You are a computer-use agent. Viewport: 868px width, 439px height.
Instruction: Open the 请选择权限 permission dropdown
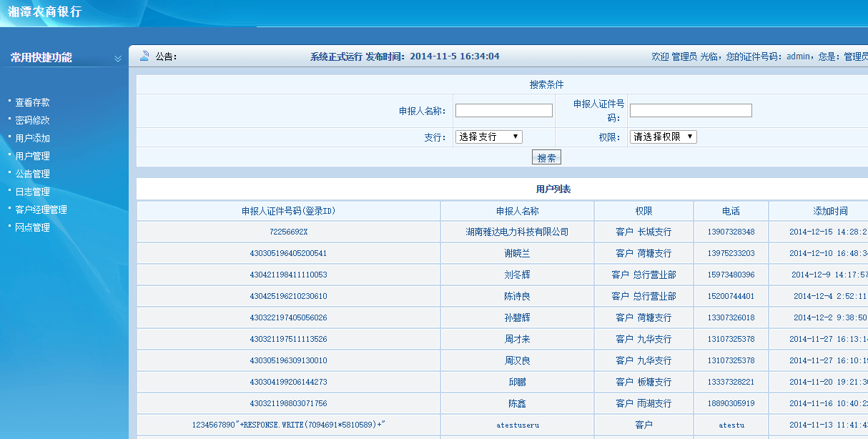[664, 137]
